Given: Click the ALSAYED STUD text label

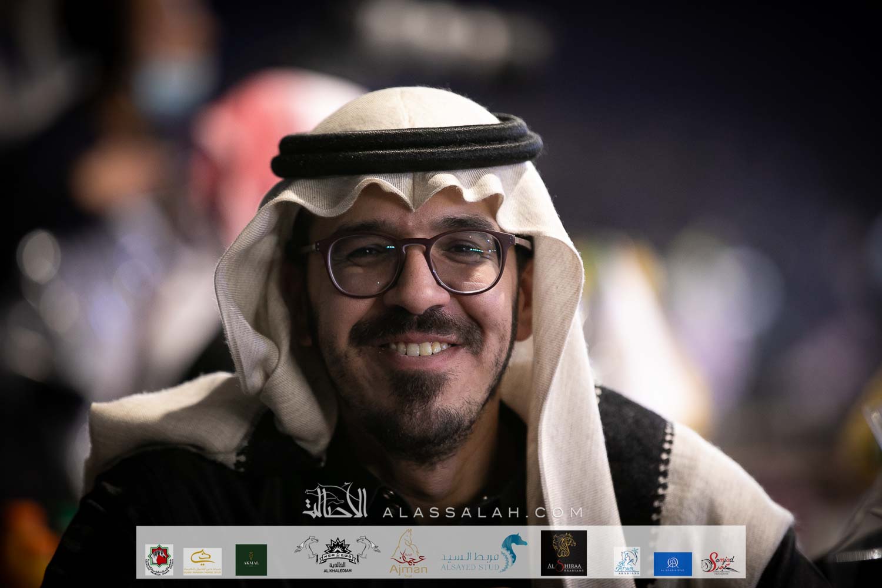Looking at the screenshot, I should click(470, 567).
